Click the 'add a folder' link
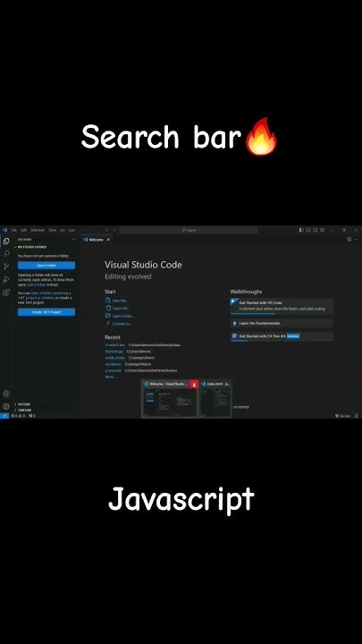 [x=37, y=284]
